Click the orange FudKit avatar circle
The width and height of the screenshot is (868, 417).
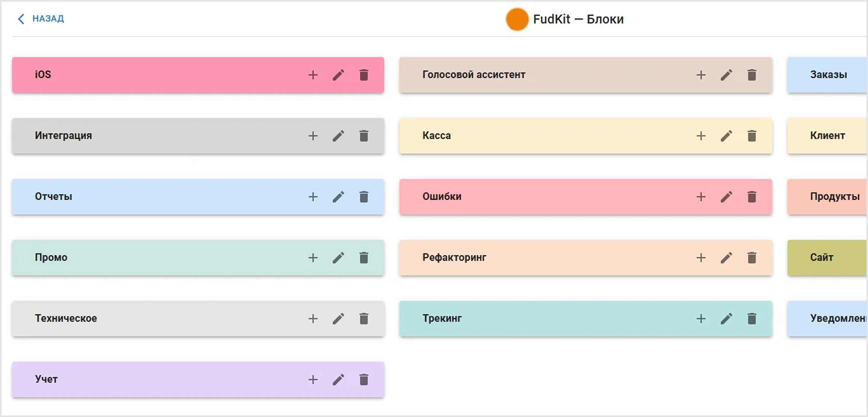pyautogui.click(x=517, y=19)
